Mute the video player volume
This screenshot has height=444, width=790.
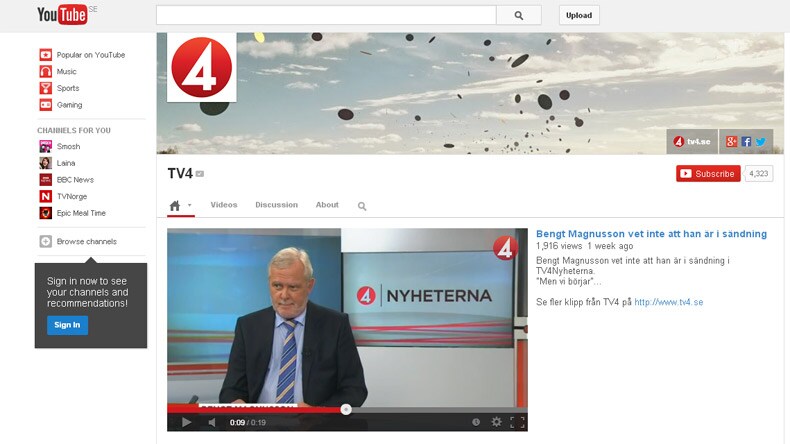coord(212,422)
